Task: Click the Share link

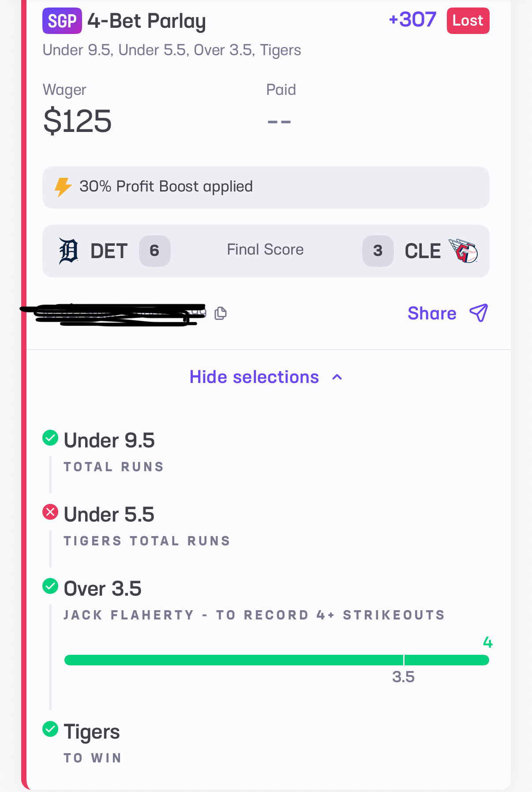Action: point(432,313)
